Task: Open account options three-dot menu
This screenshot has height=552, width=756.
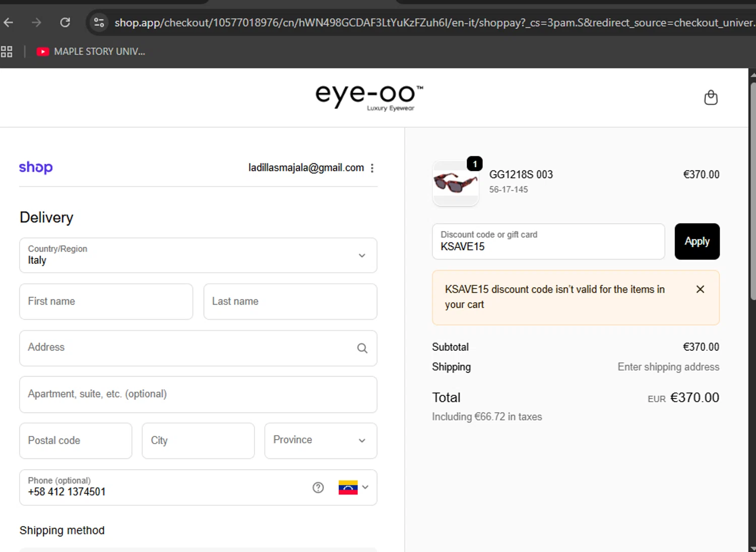Action: click(372, 168)
